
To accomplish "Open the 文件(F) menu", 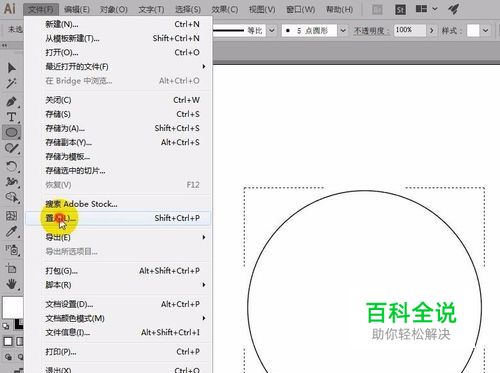I will pyautogui.click(x=41, y=9).
